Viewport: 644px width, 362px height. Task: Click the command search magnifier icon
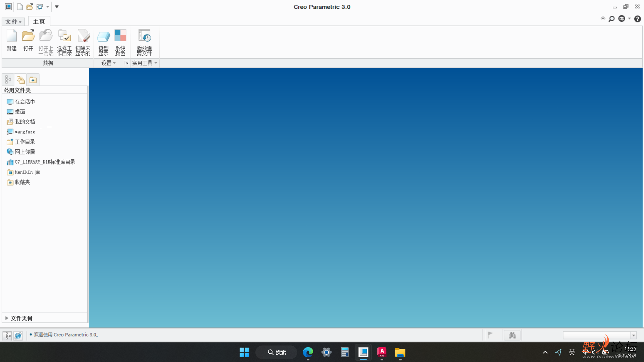[612, 19]
